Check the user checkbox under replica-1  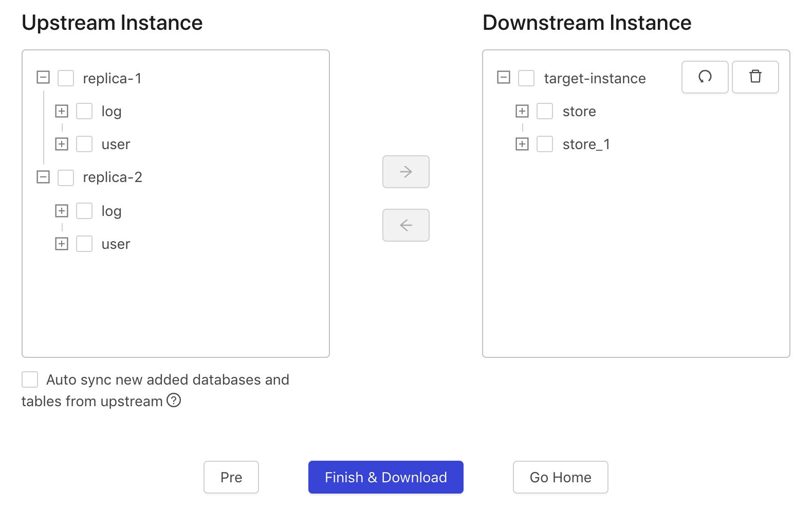point(84,144)
